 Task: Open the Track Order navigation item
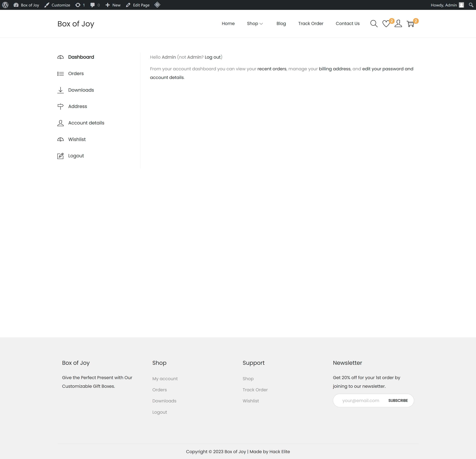[x=311, y=24]
